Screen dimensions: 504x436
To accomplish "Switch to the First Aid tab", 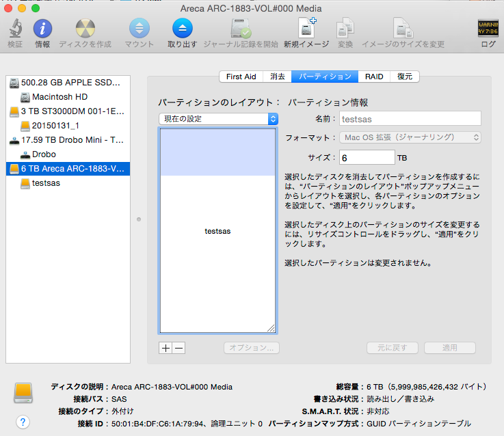I will pyautogui.click(x=241, y=77).
